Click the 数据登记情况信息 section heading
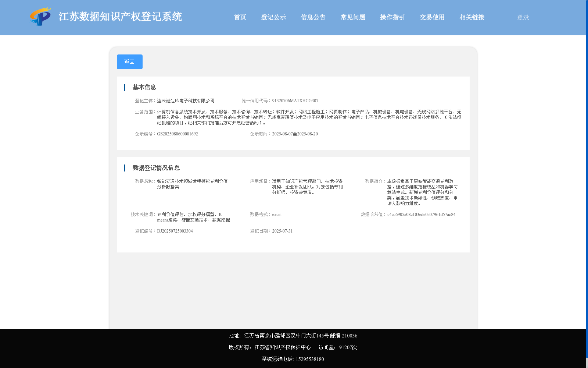Viewport: 588px width, 368px height. click(x=156, y=168)
